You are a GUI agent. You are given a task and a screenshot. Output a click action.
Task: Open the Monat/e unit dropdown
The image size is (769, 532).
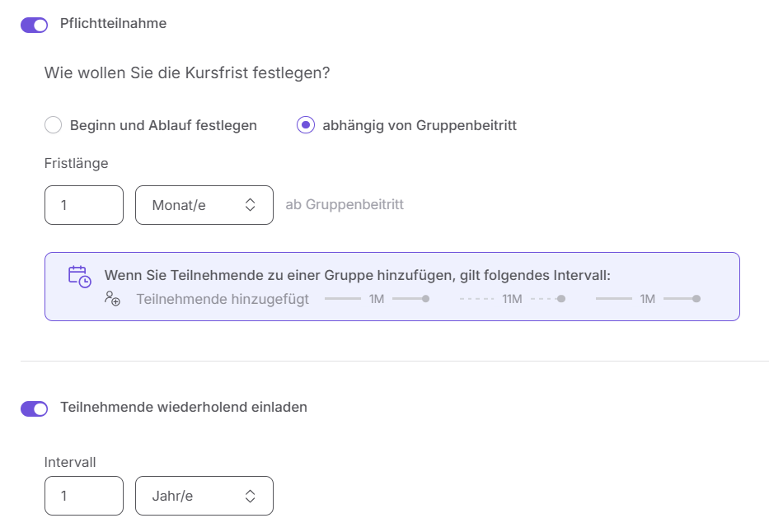pyautogui.click(x=204, y=205)
